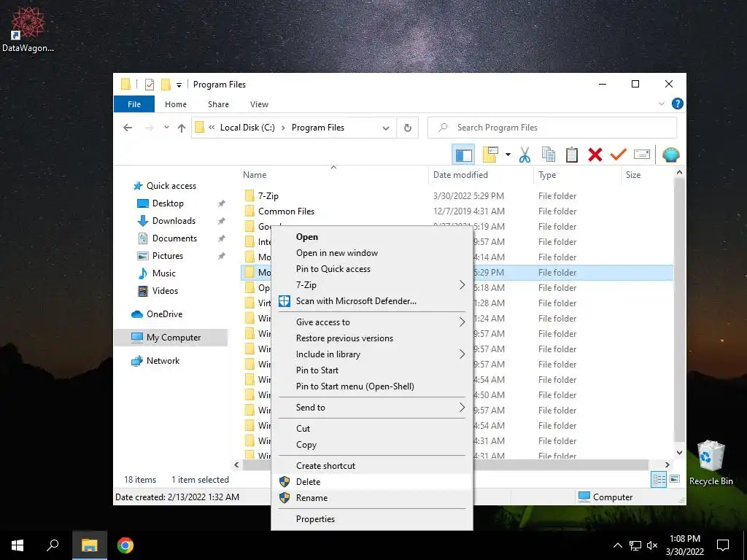Switch to the View tab

point(259,104)
